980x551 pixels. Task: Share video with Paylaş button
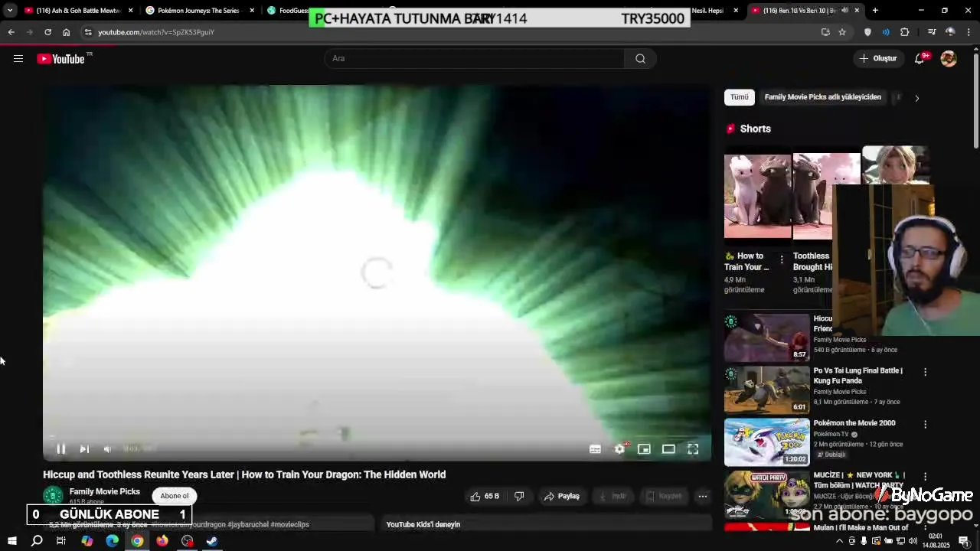[x=562, y=496]
